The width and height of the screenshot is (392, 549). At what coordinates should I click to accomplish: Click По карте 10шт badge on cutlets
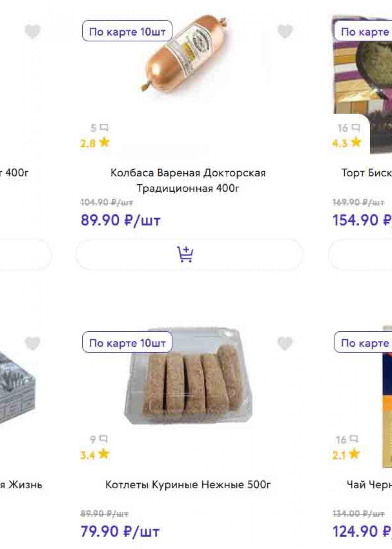127,342
